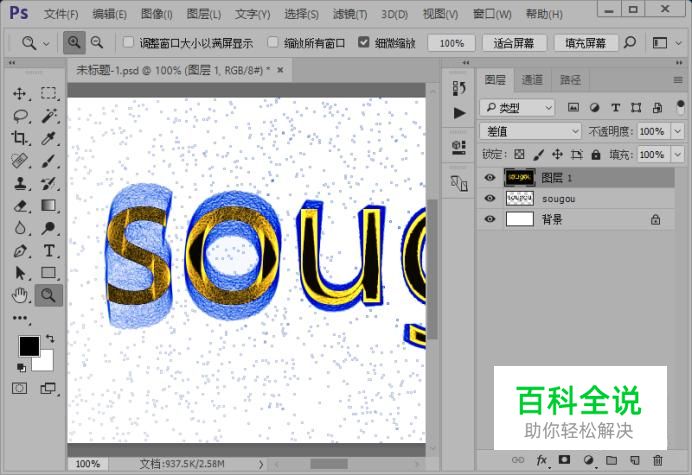Open the workspace switcher dropdown arrow
Viewport: 692px width, 475px height.
679,43
